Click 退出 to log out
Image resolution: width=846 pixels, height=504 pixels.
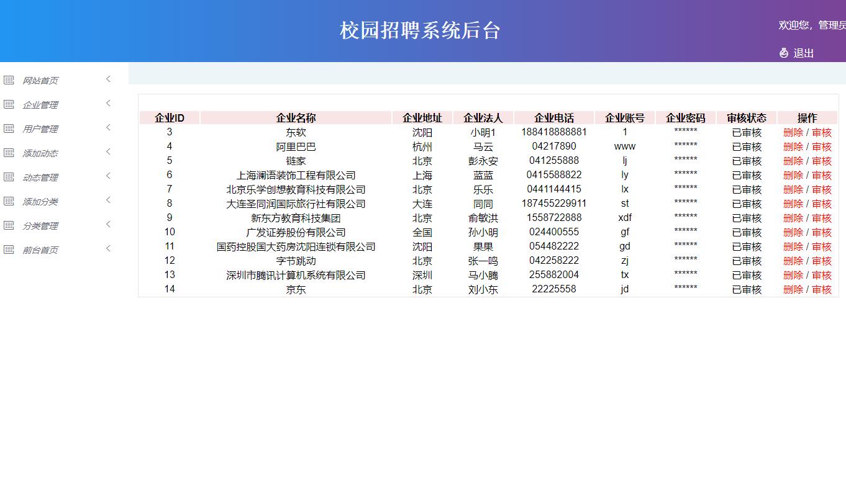click(x=803, y=53)
